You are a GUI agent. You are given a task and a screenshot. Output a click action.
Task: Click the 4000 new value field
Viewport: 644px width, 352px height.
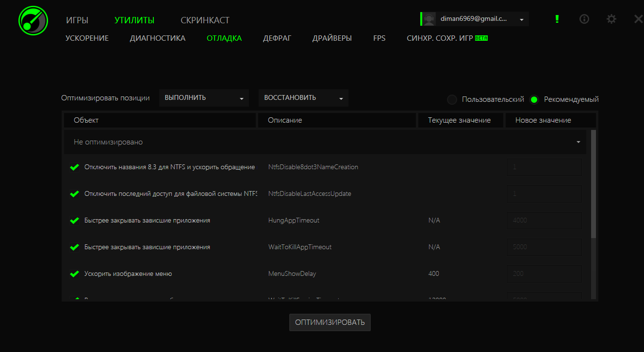[544, 221]
